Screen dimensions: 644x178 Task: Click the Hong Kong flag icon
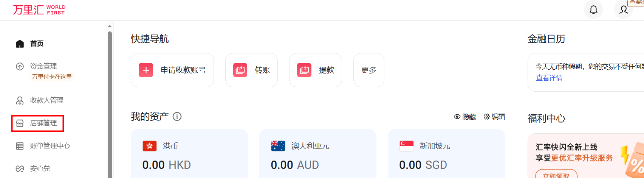(x=150, y=146)
